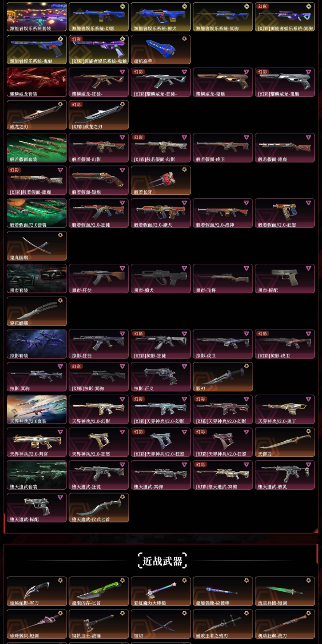Open the 影刃 dagger skin
The height and width of the screenshot is (644, 322).
tap(223, 377)
